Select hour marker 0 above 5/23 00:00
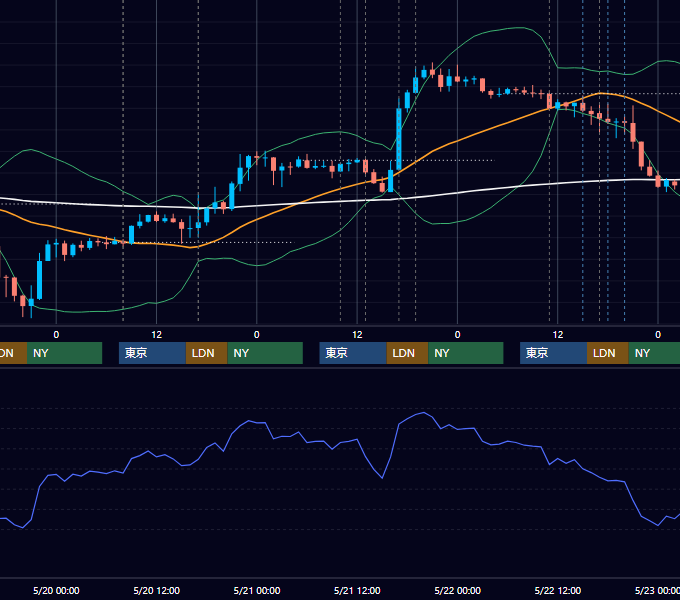The height and width of the screenshot is (600, 680). [x=658, y=335]
